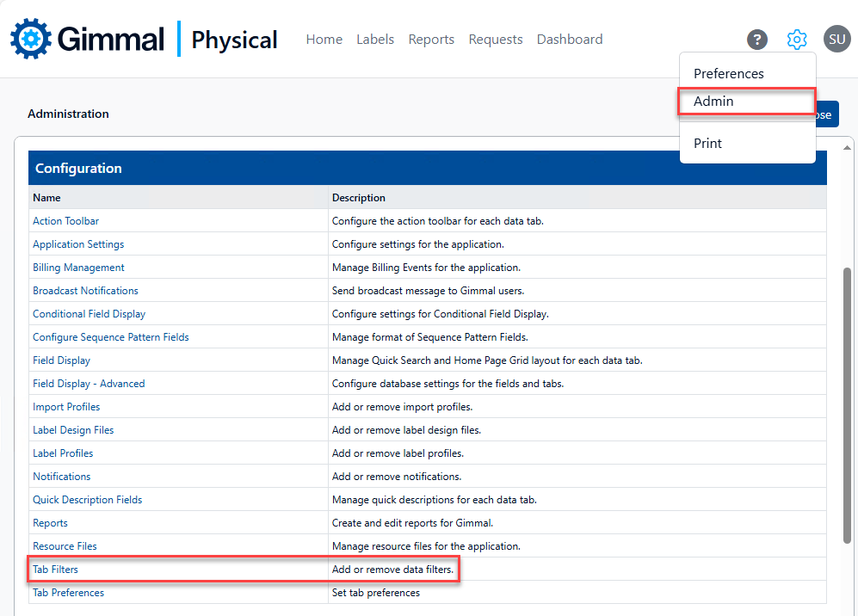The height and width of the screenshot is (616, 858).
Task: Go to the Home nav item
Action: [x=324, y=40]
